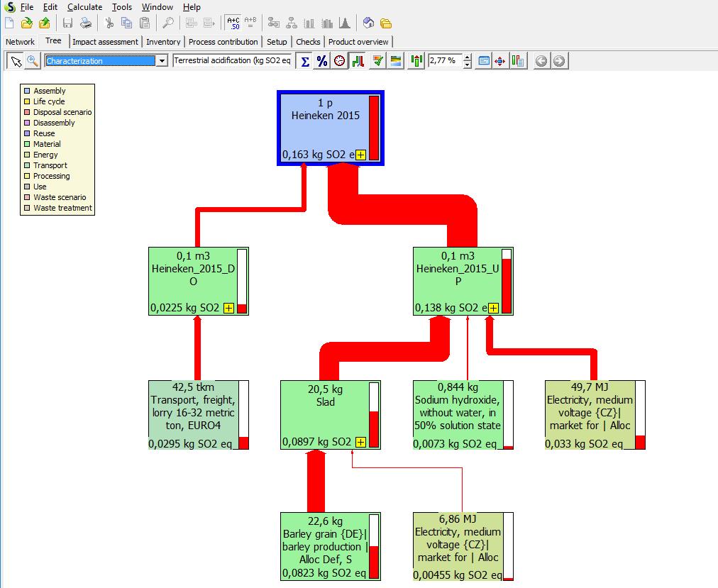Toggle the percent display button
Image resolution: width=718 pixels, height=588 pixels.
pyautogui.click(x=322, y=61)
